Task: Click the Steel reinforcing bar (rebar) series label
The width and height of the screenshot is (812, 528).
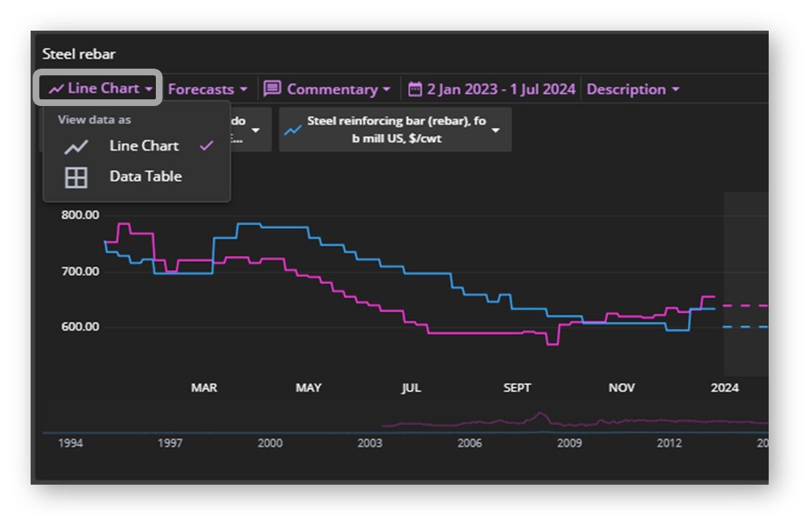Action: click(x=396, y=129)
